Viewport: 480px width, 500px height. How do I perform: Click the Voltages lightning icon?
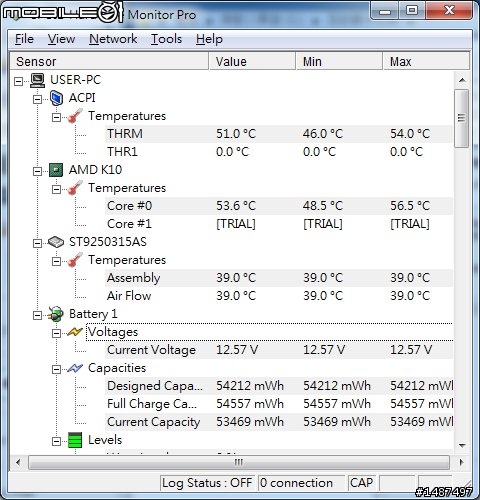coord(75,332)
